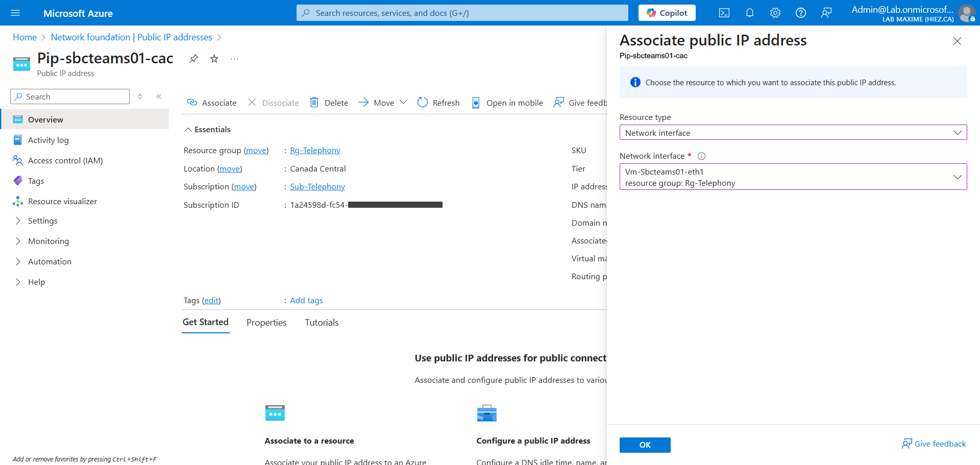The height and width of the screenshot is (465, 980).
Task: Click the Network interface info icon
Action: (x=701, y=156)
